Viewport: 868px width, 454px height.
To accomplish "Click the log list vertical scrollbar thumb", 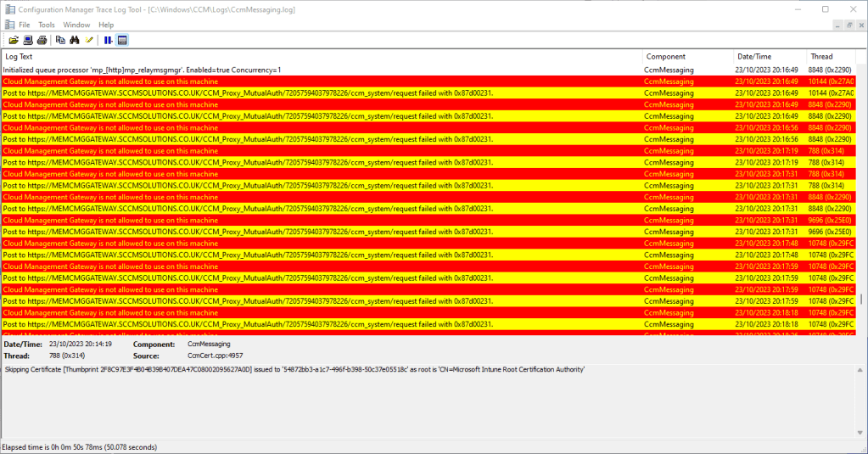I will [x=862, y=300].
